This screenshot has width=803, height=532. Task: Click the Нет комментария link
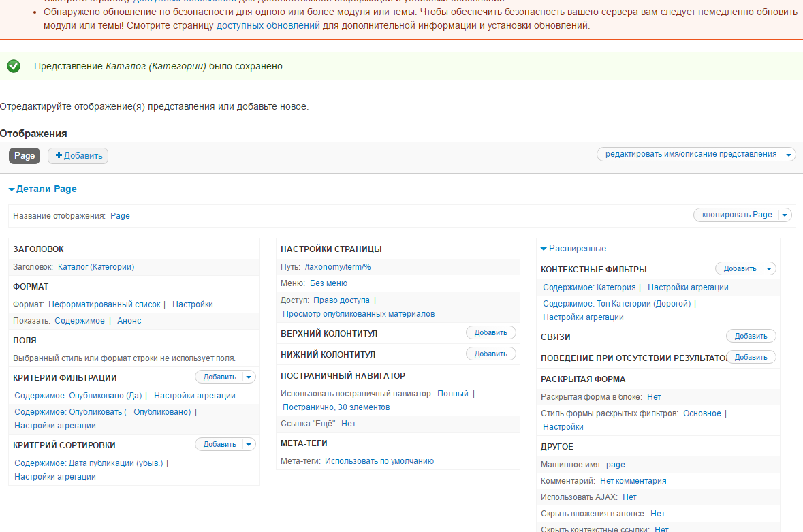[x=633, y=481]
